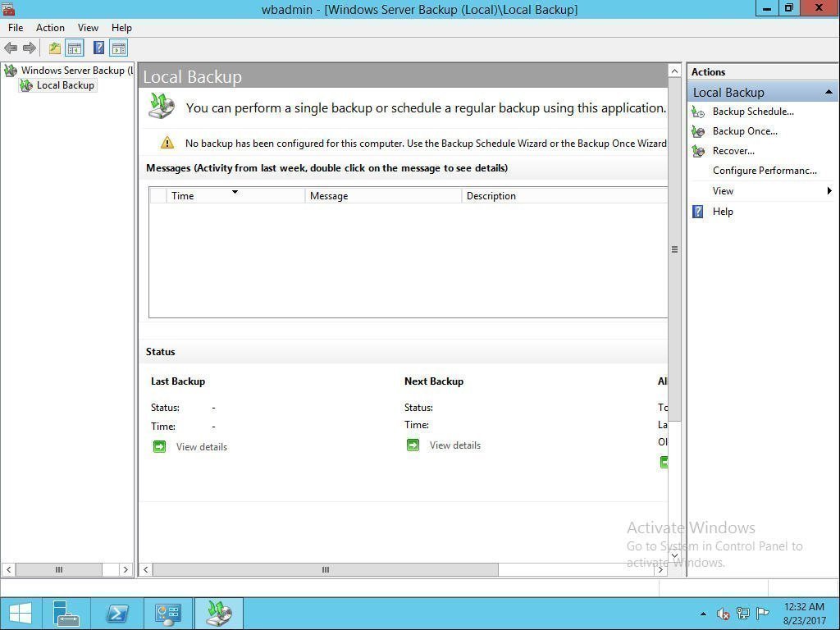Image resolution: width=840 pixels, height=630 pixels.
Task: Open the Action menu
Action: click(x=50, y=28)
